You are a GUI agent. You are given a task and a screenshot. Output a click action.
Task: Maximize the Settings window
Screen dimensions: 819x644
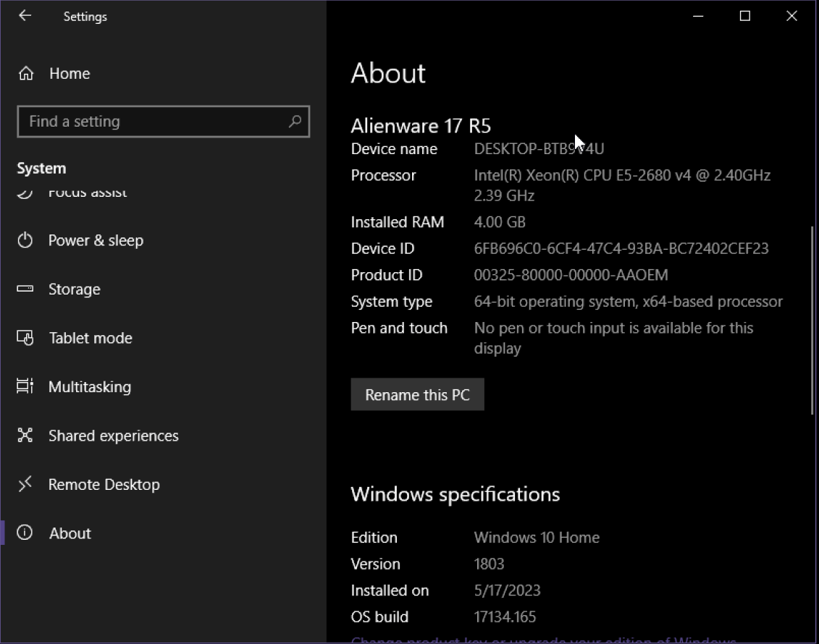pos(745,16)
